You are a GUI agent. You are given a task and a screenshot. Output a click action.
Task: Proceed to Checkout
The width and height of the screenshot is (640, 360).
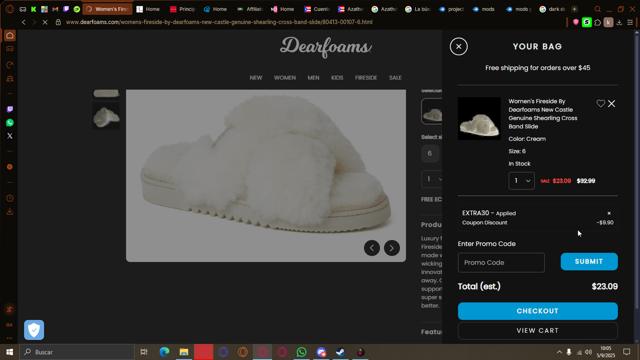[538, 311]
